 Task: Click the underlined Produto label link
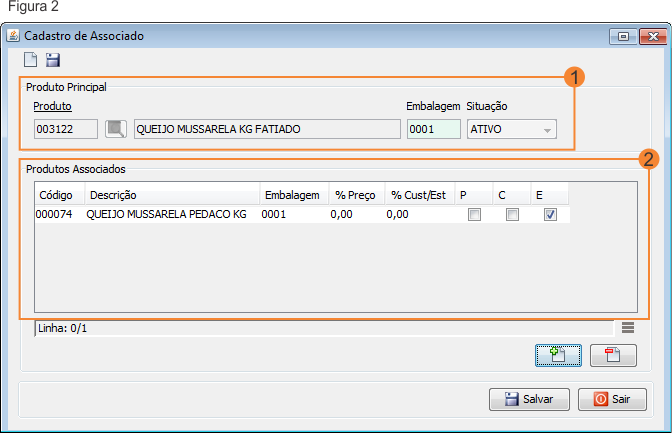[52, 106]
